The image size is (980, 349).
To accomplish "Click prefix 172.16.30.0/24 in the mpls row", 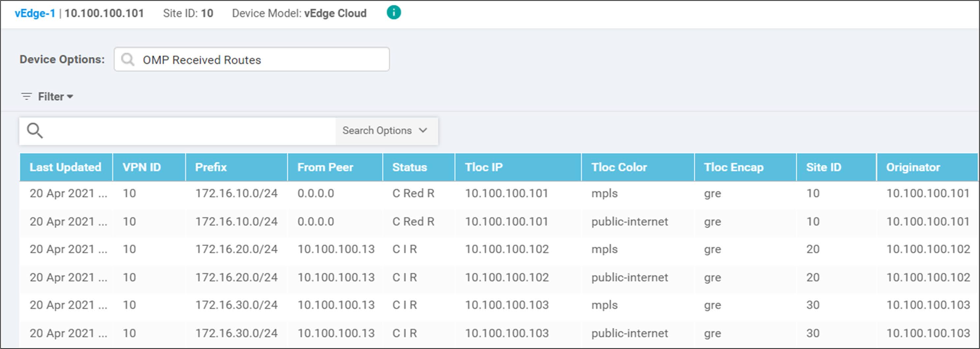I will coord(236,305).
